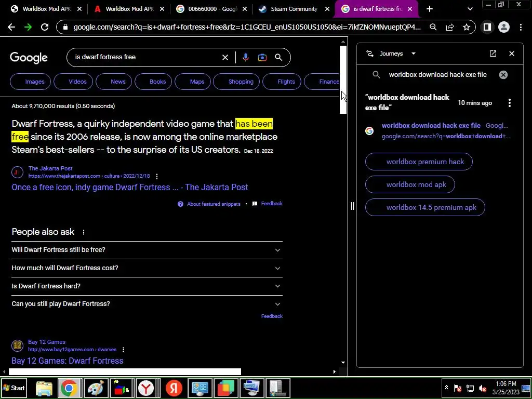The width and height of the screenshot is (532, 399).
Task: Select worldbox mod apk suggestion
Action: [410, 184]
